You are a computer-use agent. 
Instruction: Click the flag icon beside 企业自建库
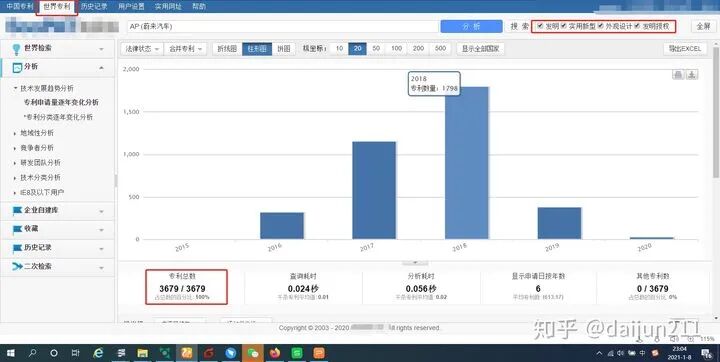[17, 210]
